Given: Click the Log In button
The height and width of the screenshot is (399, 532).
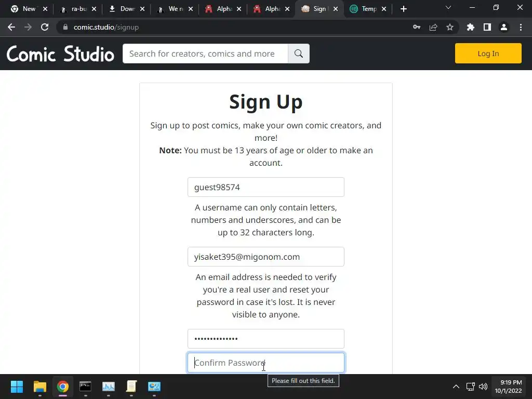Looking at the screenshot, I should (x=488, y=54).
